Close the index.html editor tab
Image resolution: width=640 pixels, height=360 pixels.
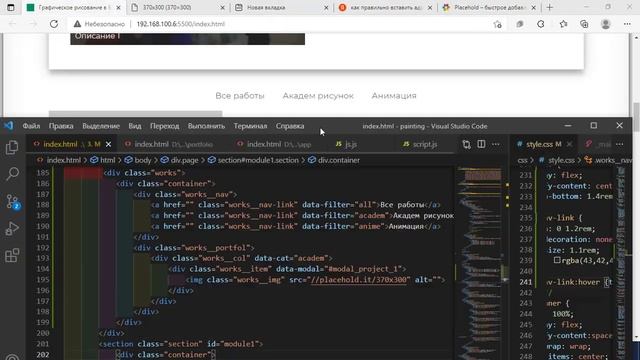point(109,144)
